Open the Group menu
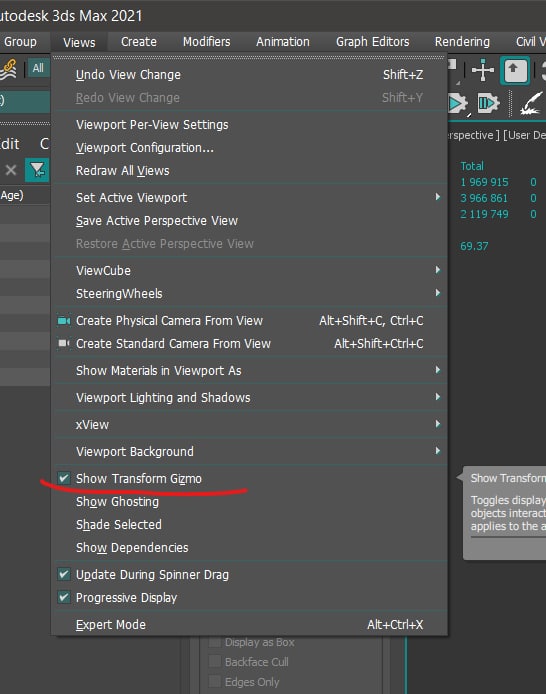This screenshot has height=694, width=546. (x=20, y=42)
